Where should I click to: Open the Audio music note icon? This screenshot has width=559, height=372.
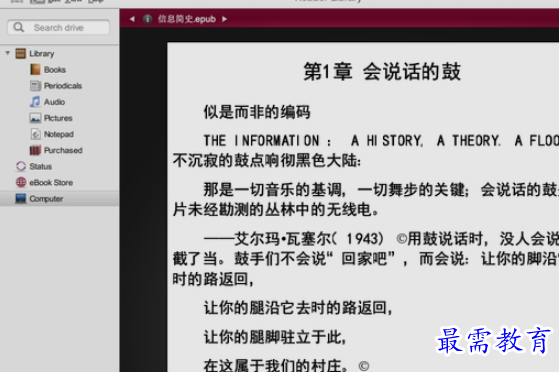click(x=35, y=102)
